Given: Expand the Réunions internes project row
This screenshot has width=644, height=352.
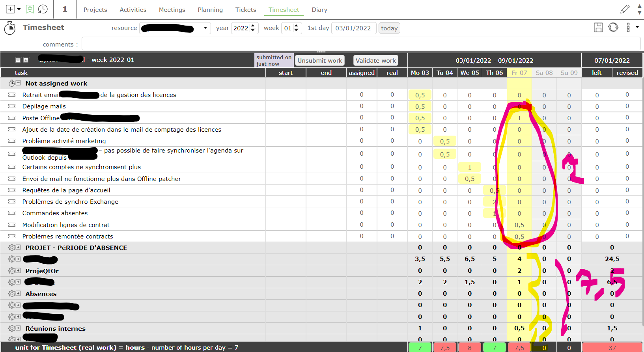Looking at the screenshot, I should [18, 328].
